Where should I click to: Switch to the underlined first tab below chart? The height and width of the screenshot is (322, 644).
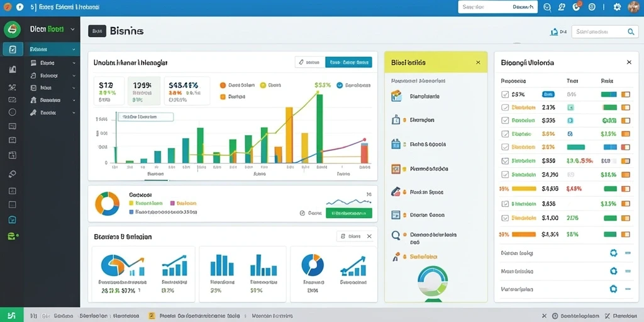tap(156, 174)
